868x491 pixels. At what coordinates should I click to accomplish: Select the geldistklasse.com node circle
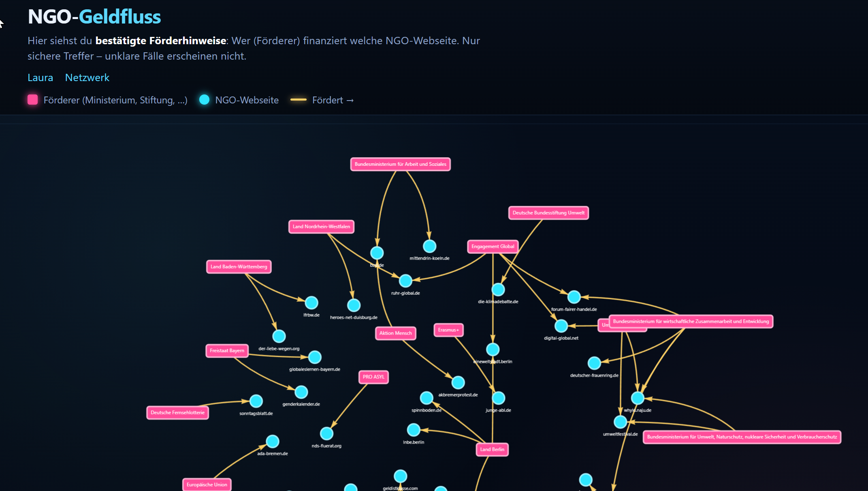pyautogui.click(x=401, y=476)
